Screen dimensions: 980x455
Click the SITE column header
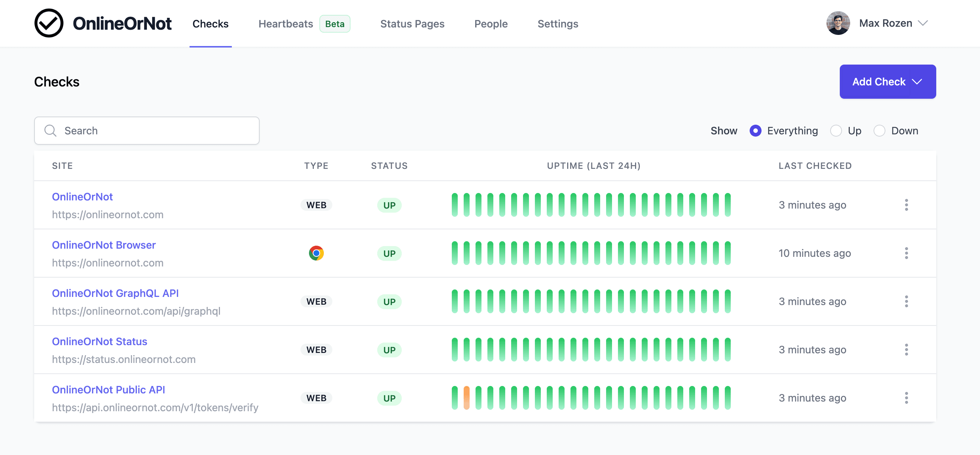(62, 166)
